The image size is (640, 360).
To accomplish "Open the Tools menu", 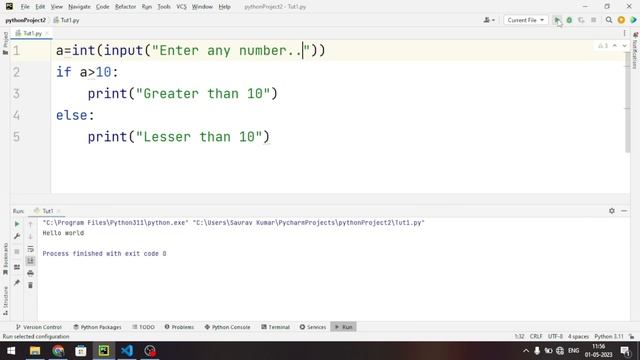I will [x=164, y=7].
